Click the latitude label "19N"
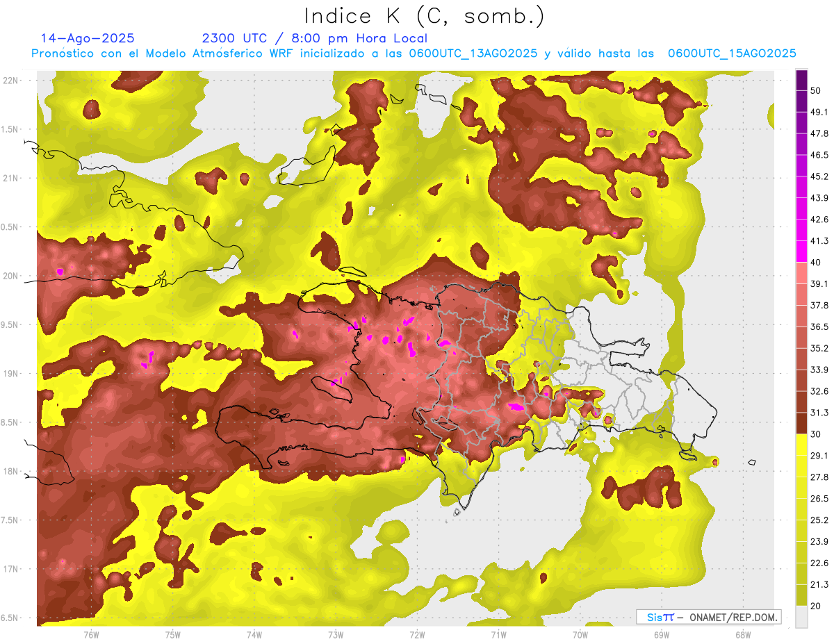 10,374
